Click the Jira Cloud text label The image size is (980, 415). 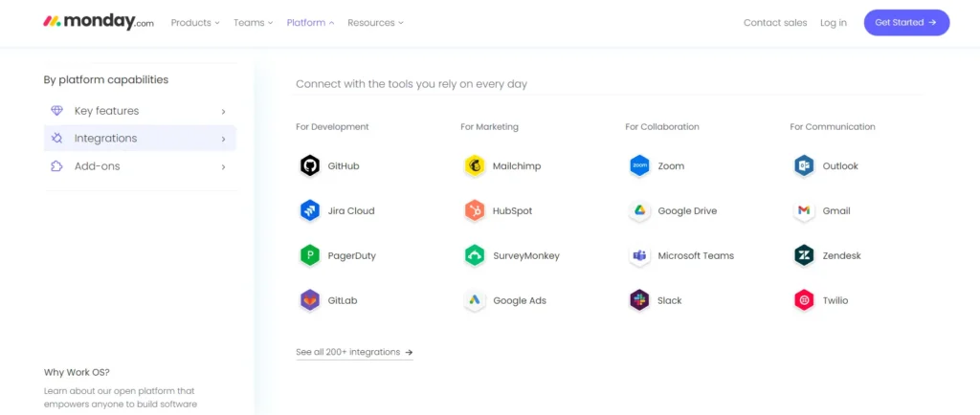click(351, 211)
